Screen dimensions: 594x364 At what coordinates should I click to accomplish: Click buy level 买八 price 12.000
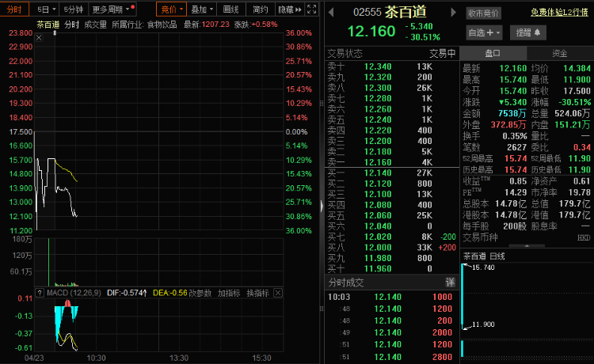tap(378, 248)
